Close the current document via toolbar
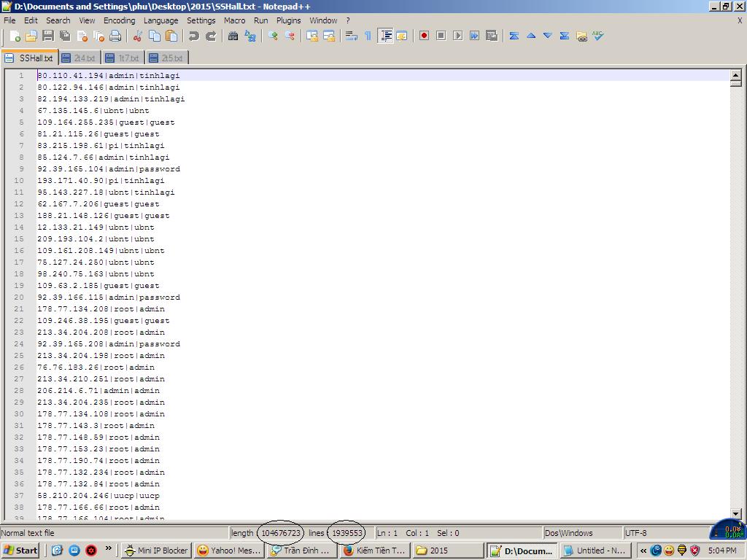Screen dimensions: 747x560 click(82, 36)
